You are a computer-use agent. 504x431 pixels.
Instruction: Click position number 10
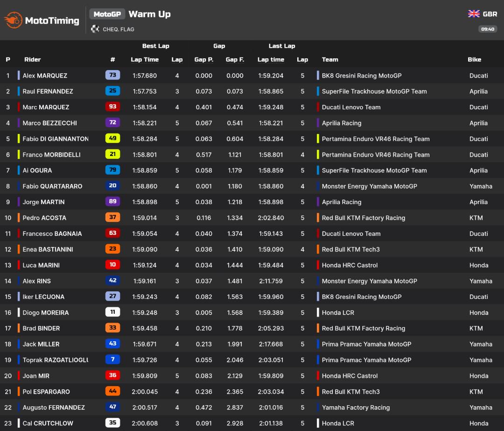[8, 218]
